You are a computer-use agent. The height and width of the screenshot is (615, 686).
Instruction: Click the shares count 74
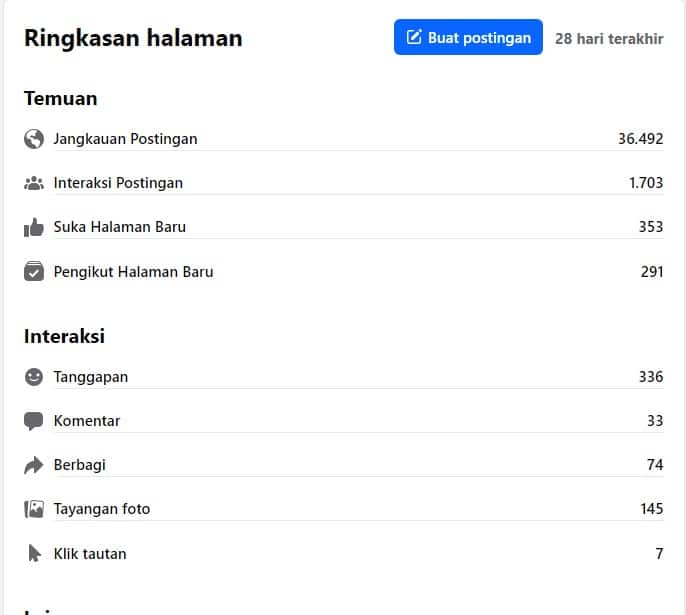[655, 465]
